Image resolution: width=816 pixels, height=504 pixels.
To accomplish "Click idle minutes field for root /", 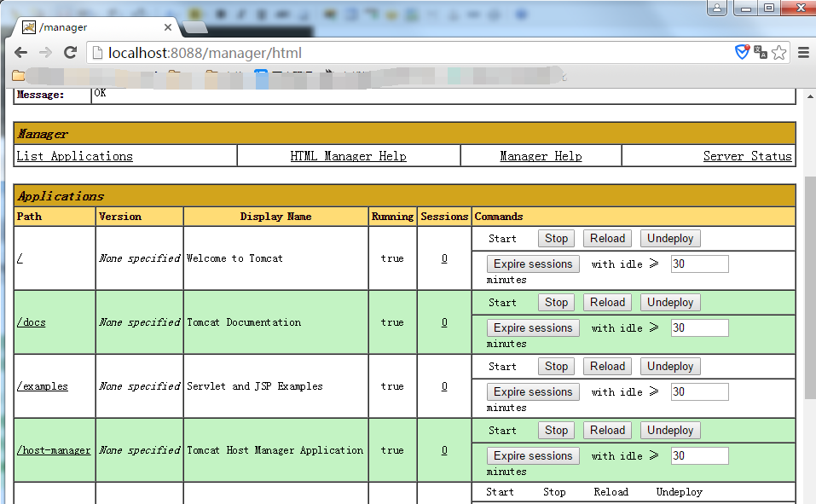I will 699,264.
